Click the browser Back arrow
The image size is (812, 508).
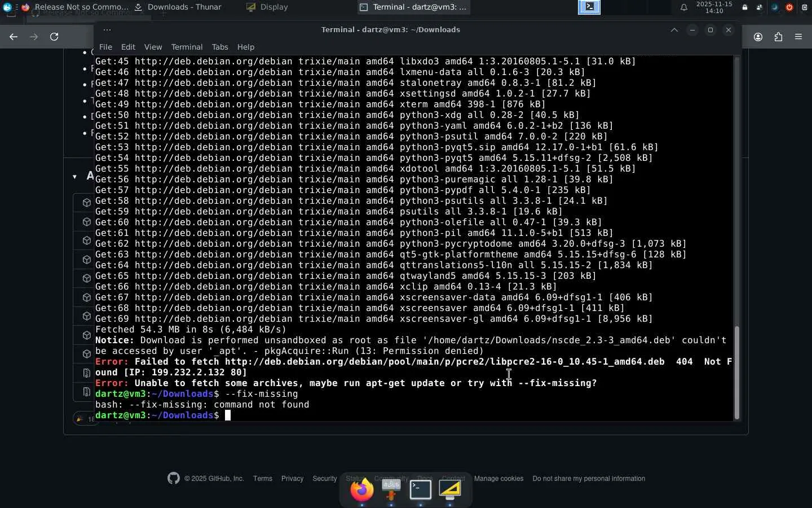(14, 37)
